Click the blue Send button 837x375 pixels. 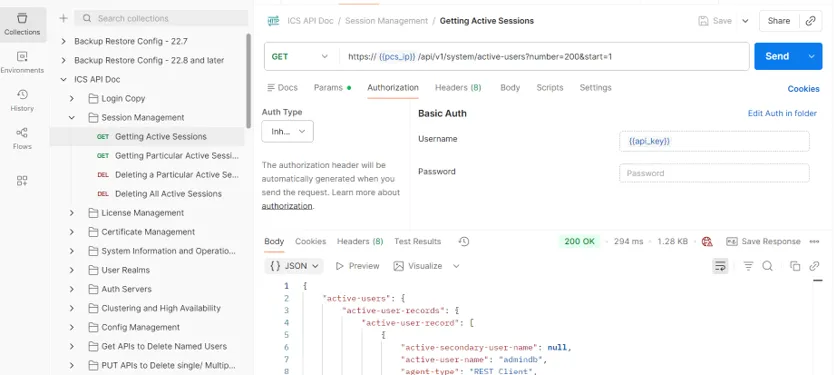coord(778,56)
